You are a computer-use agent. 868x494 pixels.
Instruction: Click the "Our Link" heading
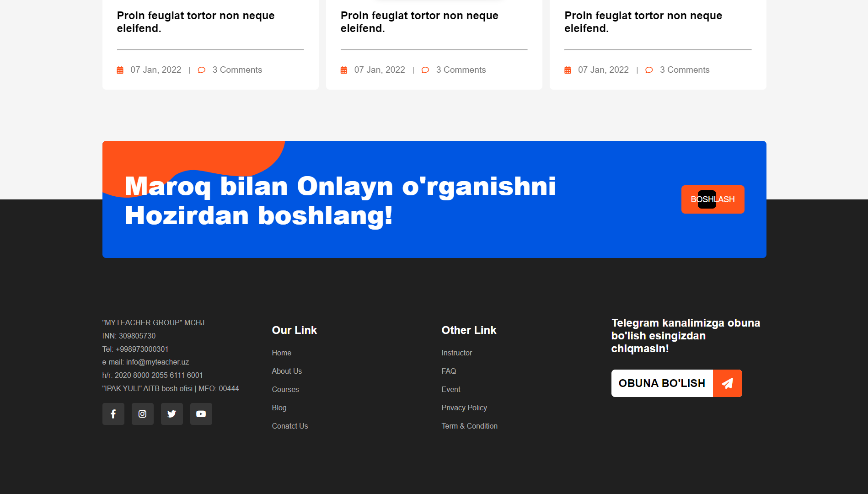click(295, 330)
